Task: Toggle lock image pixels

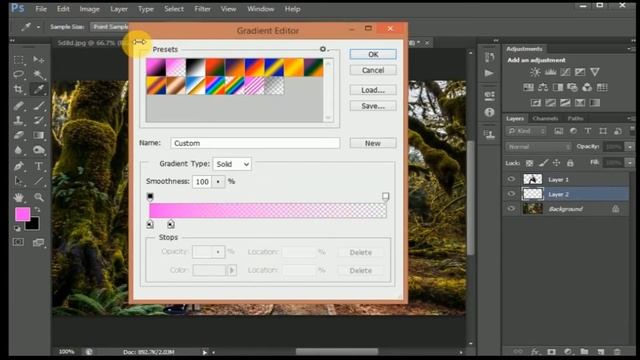Action: pyautogui.click(x=543, y=163)
